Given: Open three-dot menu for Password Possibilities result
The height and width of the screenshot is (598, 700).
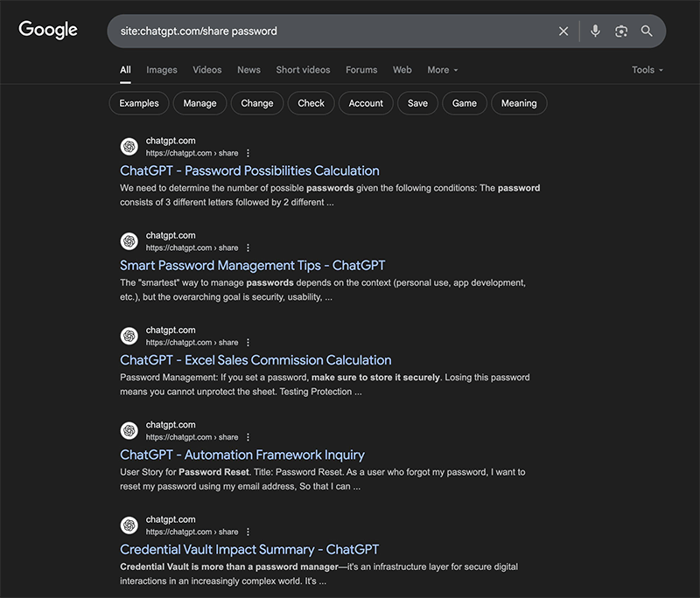Looking at the screenshot, I should coord(248,153).
